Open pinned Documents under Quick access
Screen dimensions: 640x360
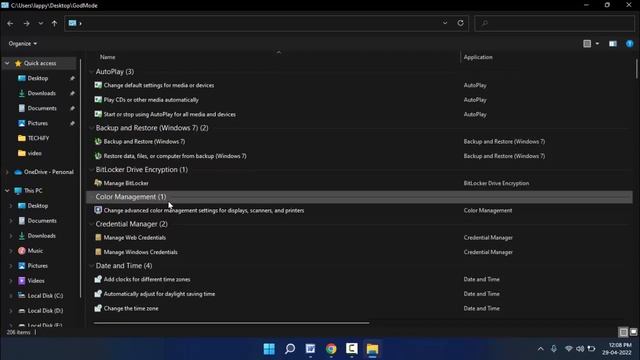pos(42,109)
